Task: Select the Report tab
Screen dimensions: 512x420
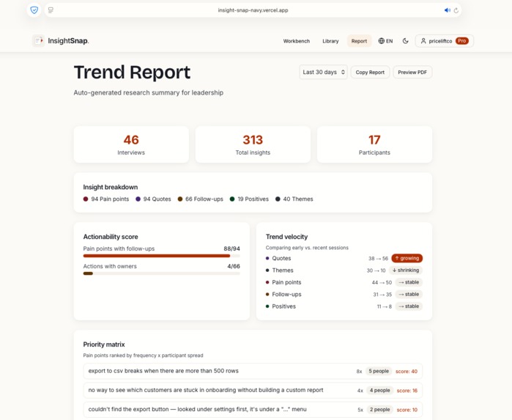Action: point(359,41)
